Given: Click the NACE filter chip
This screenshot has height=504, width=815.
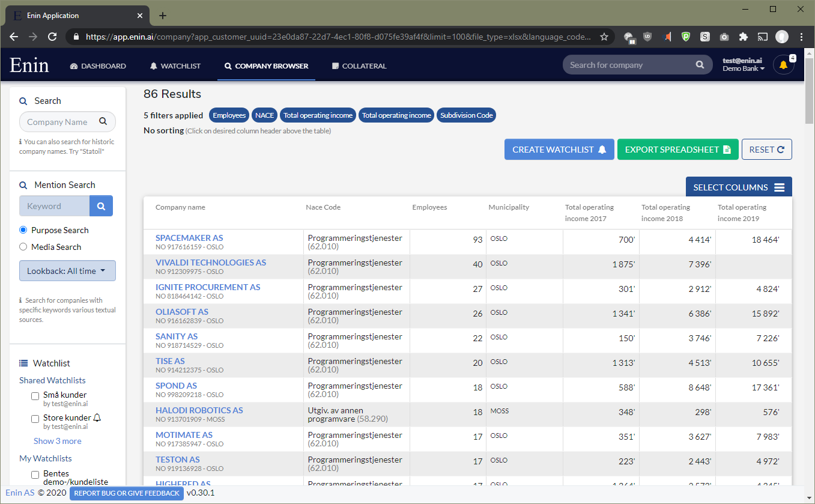Looking at the screenshot, I should tap(264, 115).
